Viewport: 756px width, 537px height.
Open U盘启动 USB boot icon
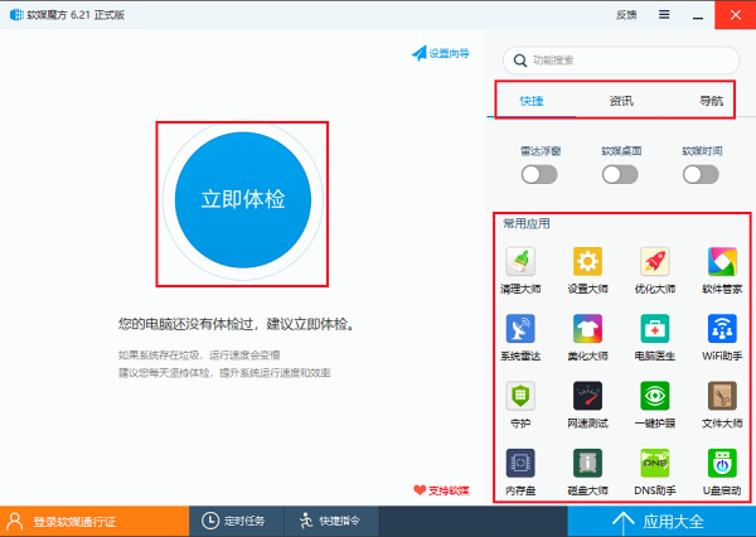click(x=722, y=463)
